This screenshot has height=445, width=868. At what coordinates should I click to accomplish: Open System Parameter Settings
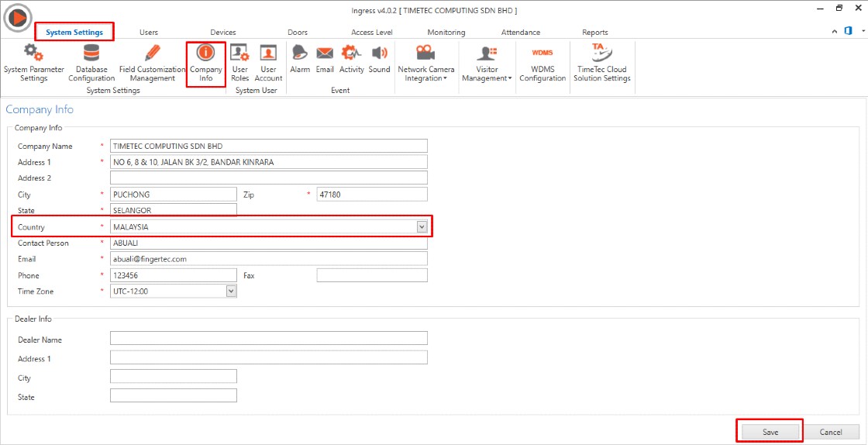click(x=34, y=63)
